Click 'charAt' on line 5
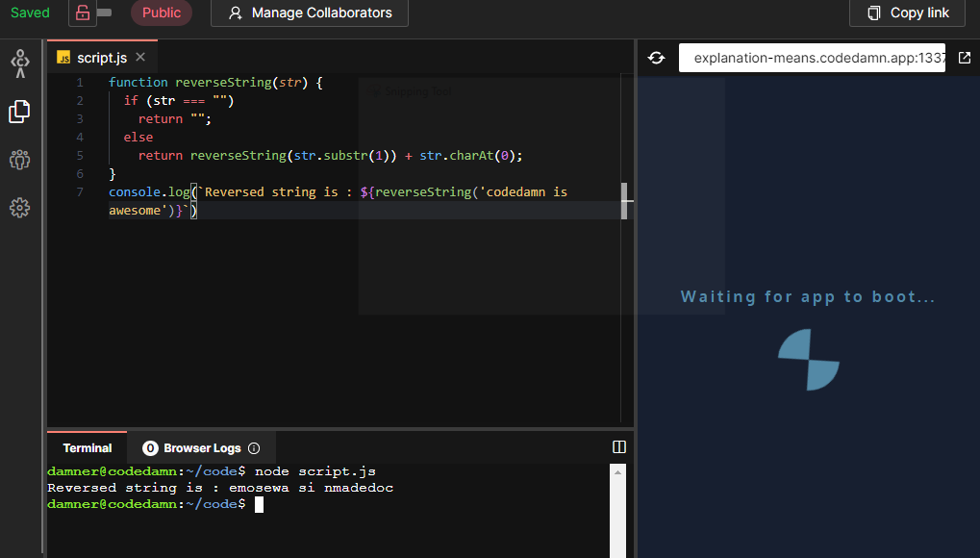Image resolution: width=980 pixels, height=558 pixels. click(472, 155)
